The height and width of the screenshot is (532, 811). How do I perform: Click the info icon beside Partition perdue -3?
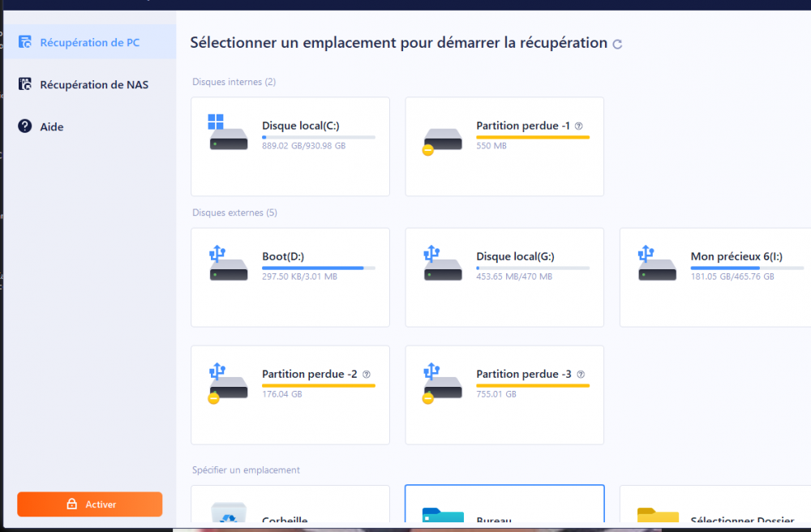click(581, 375)
